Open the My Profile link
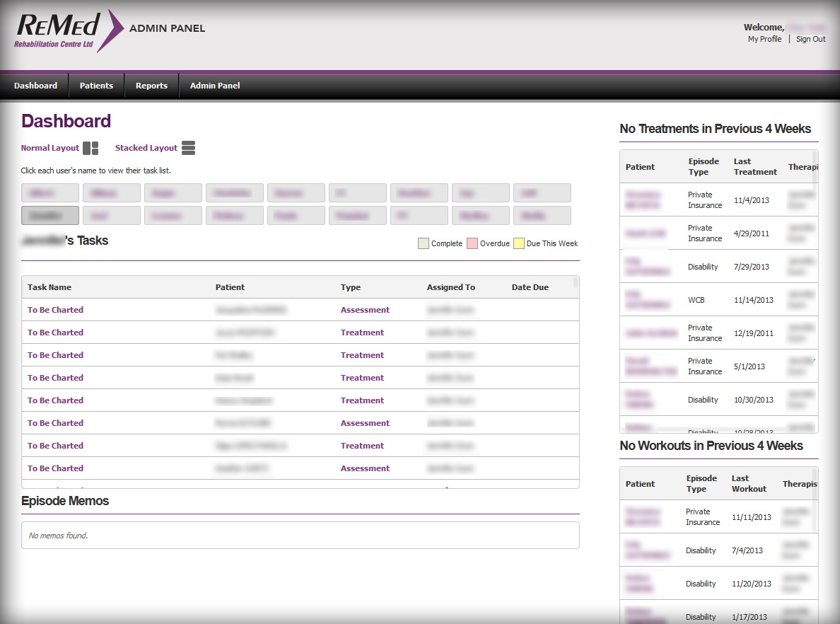This screenshot has width=840, height=624. [x=764, y=39]
